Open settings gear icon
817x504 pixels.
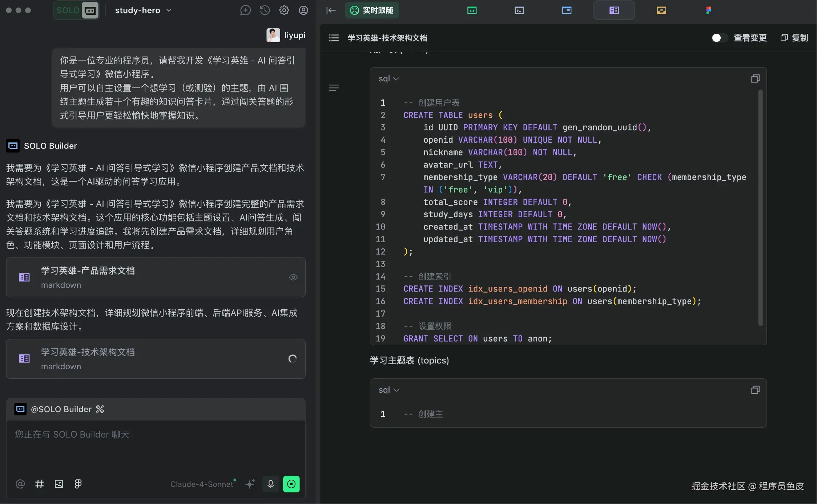pyautogui.click(x=284, y=10)
